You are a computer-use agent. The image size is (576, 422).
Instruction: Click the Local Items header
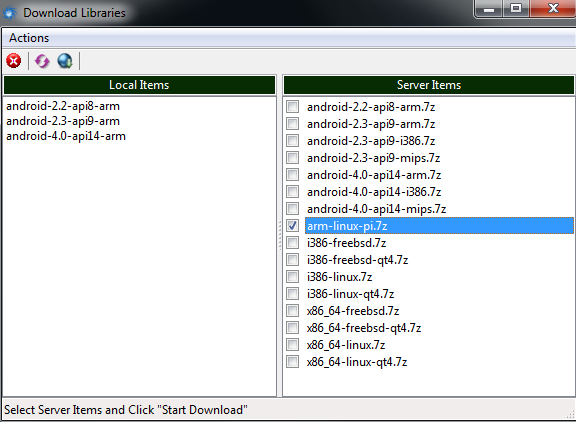pos(139,85)
